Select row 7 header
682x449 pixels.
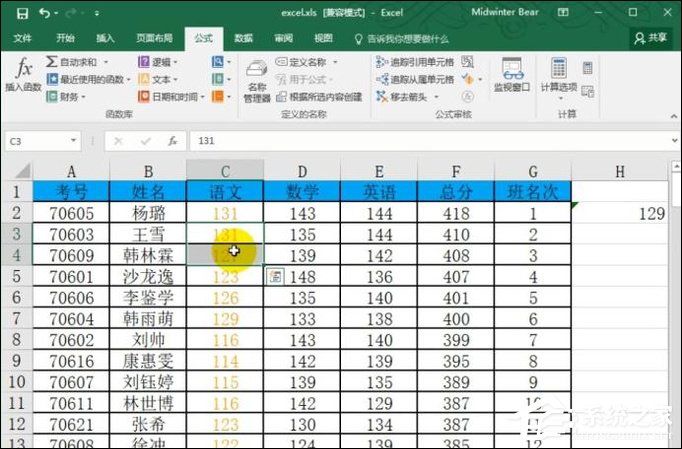point(17,318)
